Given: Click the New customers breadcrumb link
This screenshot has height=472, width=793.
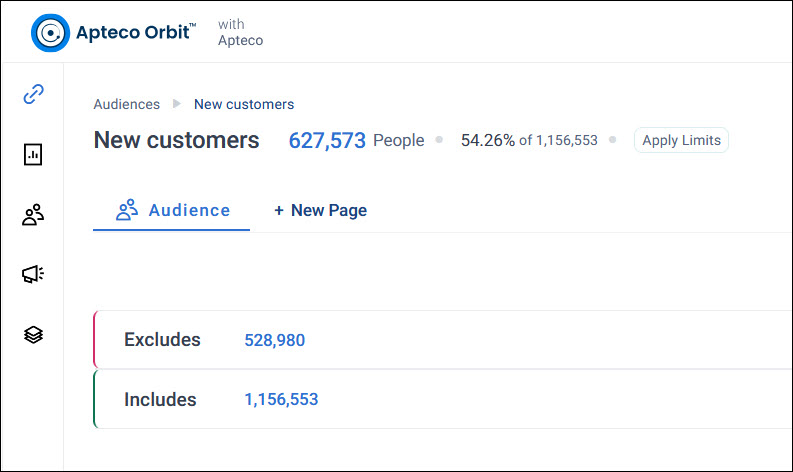Looking at the screenshot, I should (244, 104).
